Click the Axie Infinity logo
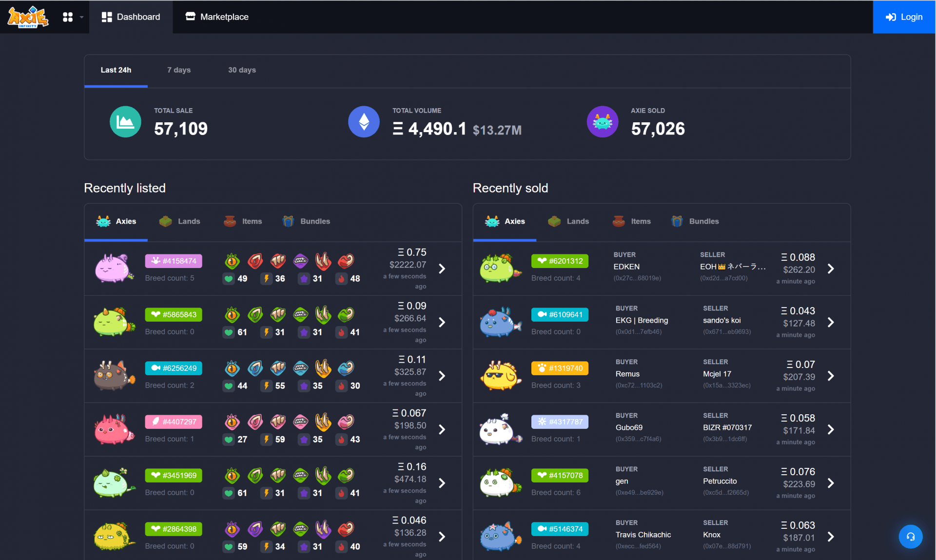 [x=28, y=17]
